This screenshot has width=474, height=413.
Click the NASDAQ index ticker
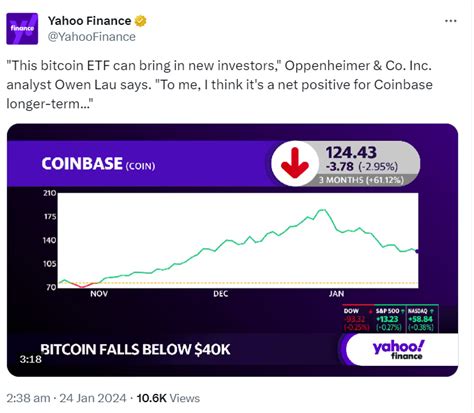click(422, 319)
